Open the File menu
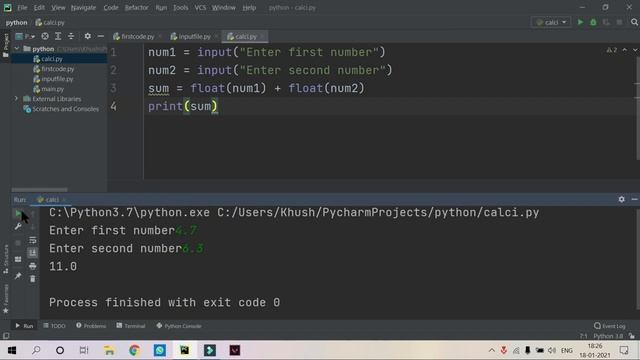 pos(22,7)
